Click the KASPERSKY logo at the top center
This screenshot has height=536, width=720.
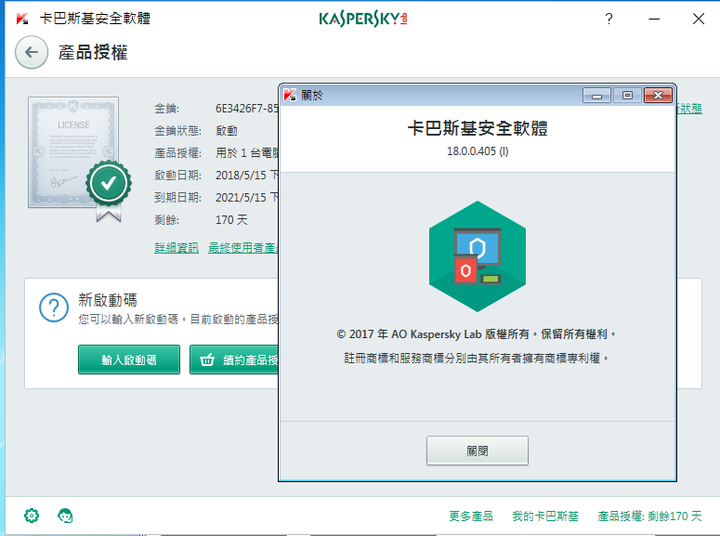point(363,19)
